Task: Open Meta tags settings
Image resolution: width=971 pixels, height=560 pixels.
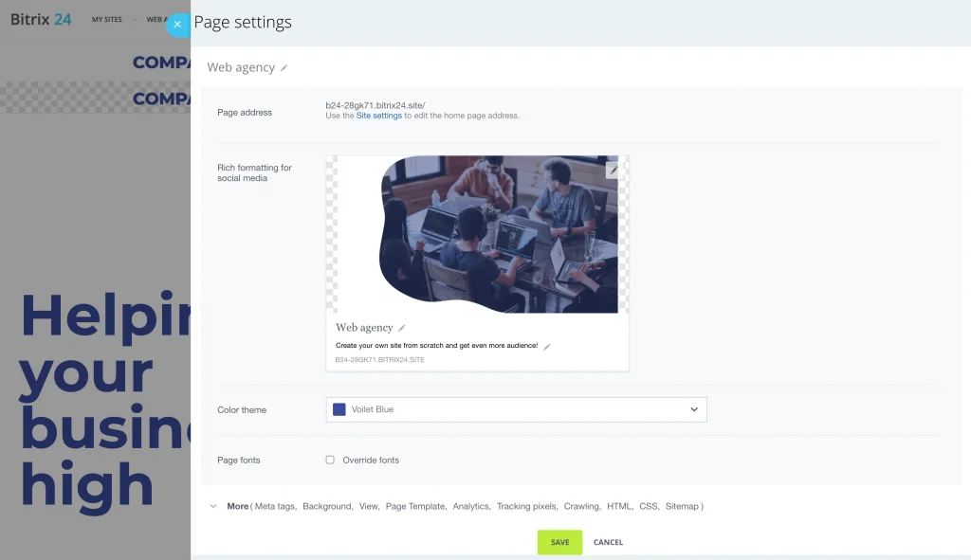Action: pyautogui.click(x=276, y=507)
